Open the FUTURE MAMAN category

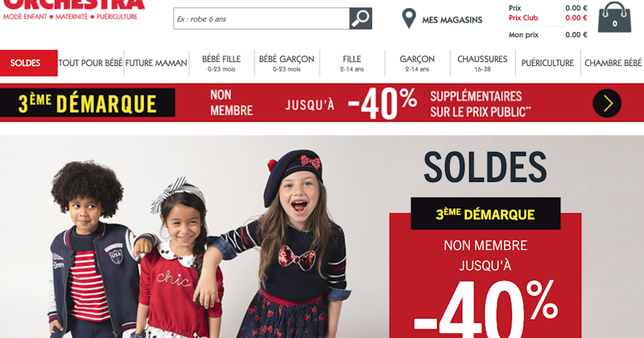click(x=156, y=64)
